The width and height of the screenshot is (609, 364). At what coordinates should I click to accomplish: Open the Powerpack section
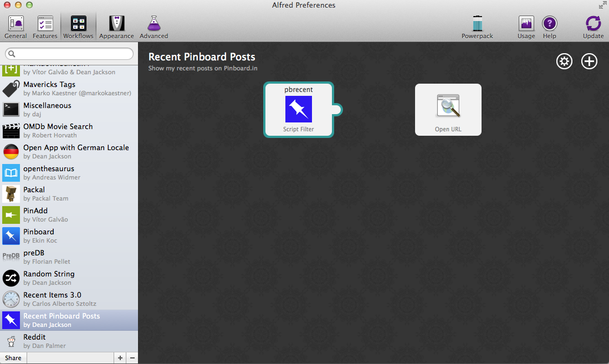tap(477, 27)
